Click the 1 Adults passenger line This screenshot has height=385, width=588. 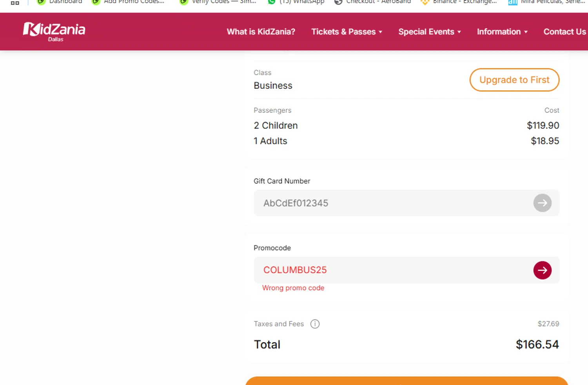(x=270, y=141)
